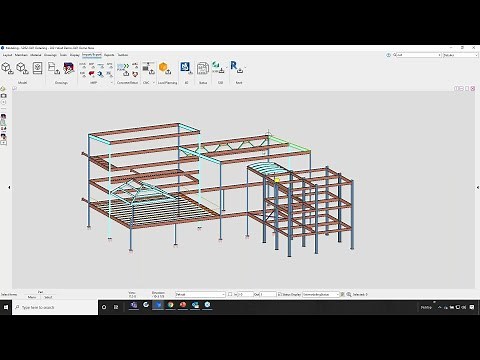
Task: Click the drawing sheet export icon in Drawings group
Action: pos(54,68)
